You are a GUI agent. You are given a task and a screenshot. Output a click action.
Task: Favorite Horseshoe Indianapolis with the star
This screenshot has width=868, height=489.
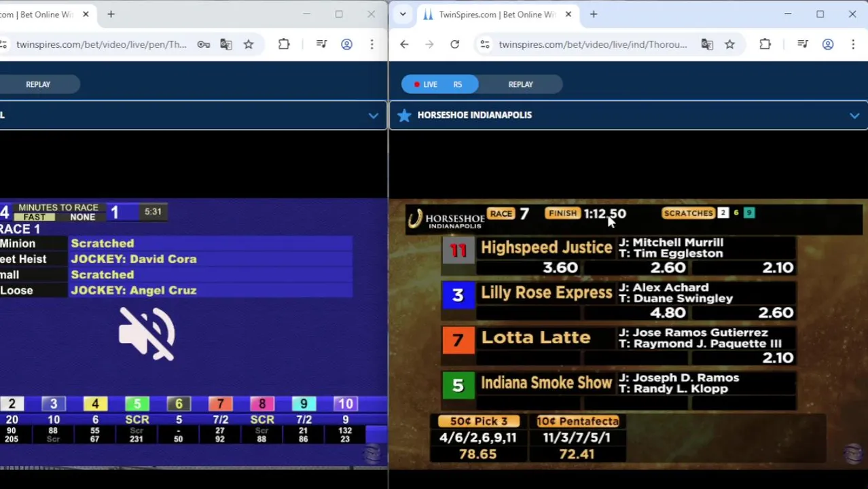point(404,115)
